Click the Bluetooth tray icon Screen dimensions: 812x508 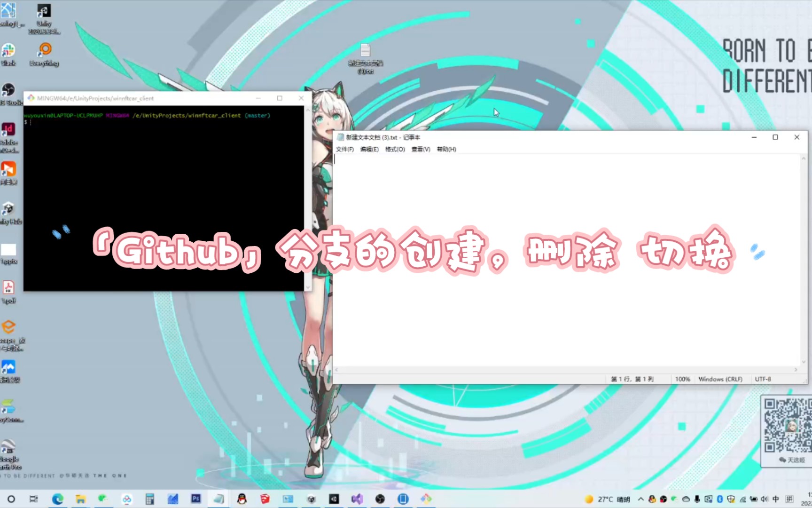click(x=719, y=499)
